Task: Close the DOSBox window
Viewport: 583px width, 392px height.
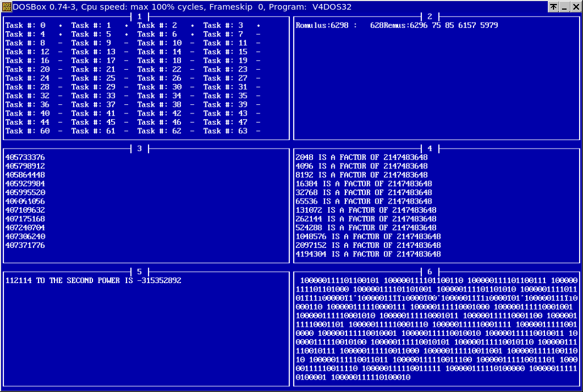Action: [575, 7]
